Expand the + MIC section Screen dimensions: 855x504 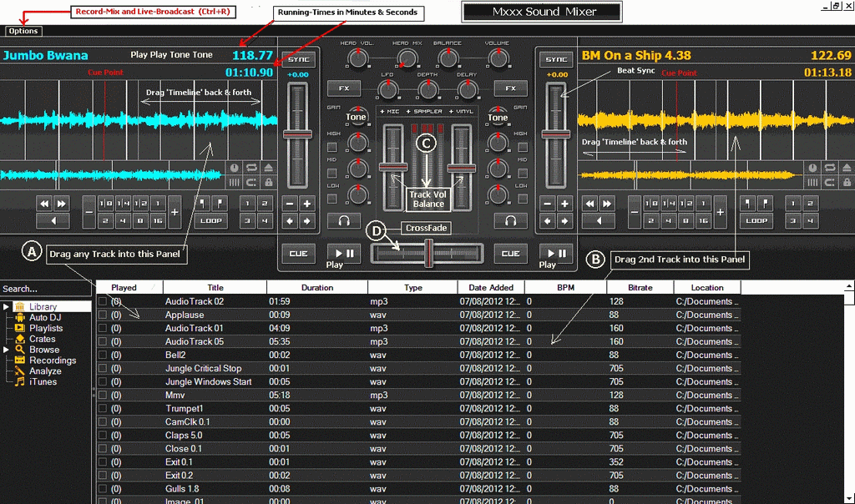click(390, 112)
